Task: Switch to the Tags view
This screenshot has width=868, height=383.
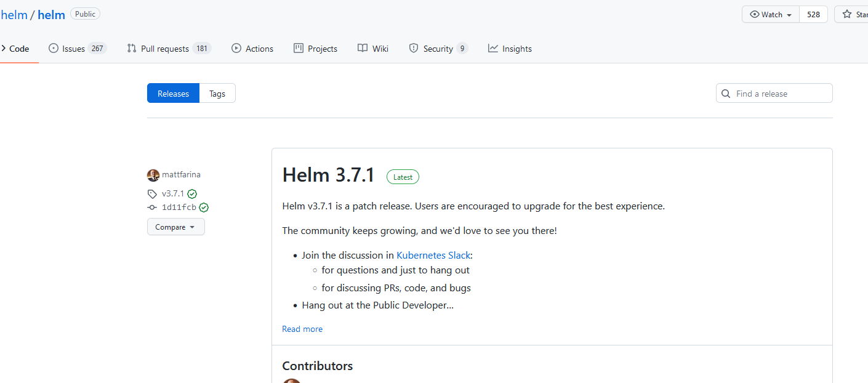Action: (x=217, y=94)
